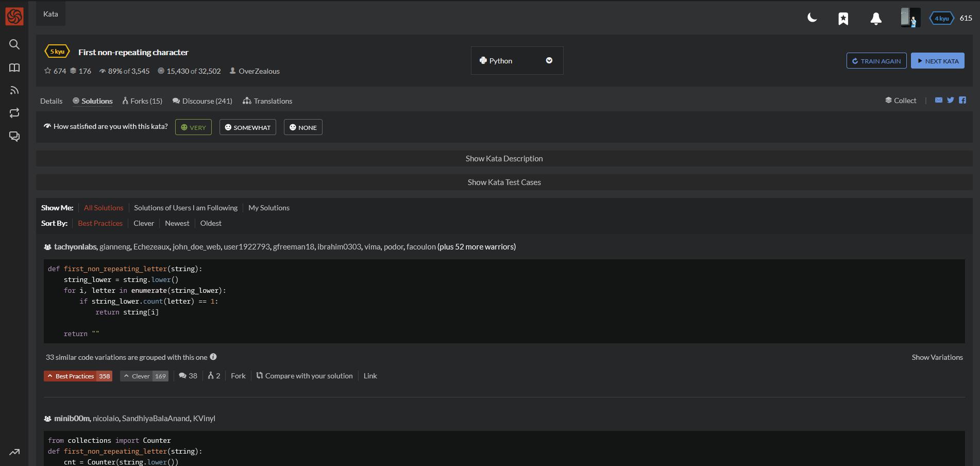980x466 pixels.
Task: Expand Show Kata Test Cases
Action: (x=504, y=182)
